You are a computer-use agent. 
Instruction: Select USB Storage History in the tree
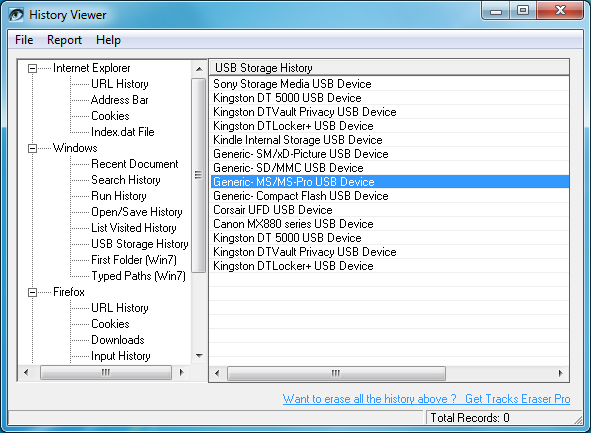pyautogui.click(x=139, y=244)
